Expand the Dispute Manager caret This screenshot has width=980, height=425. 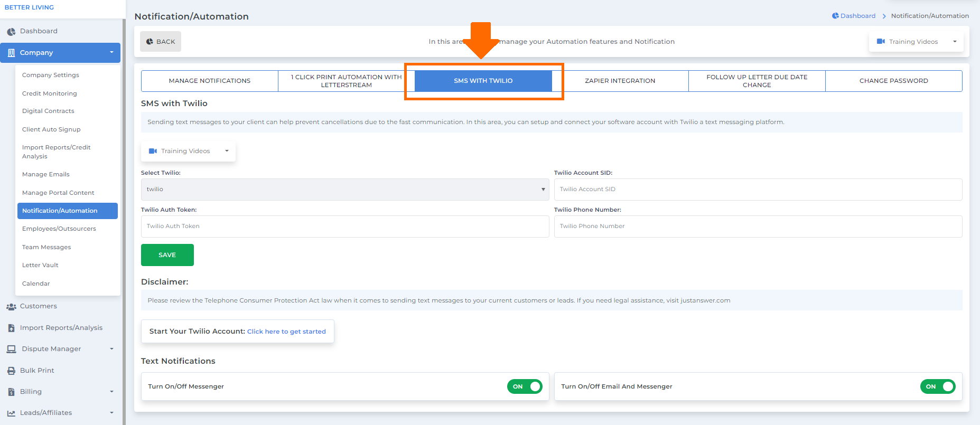click(111, 349)
